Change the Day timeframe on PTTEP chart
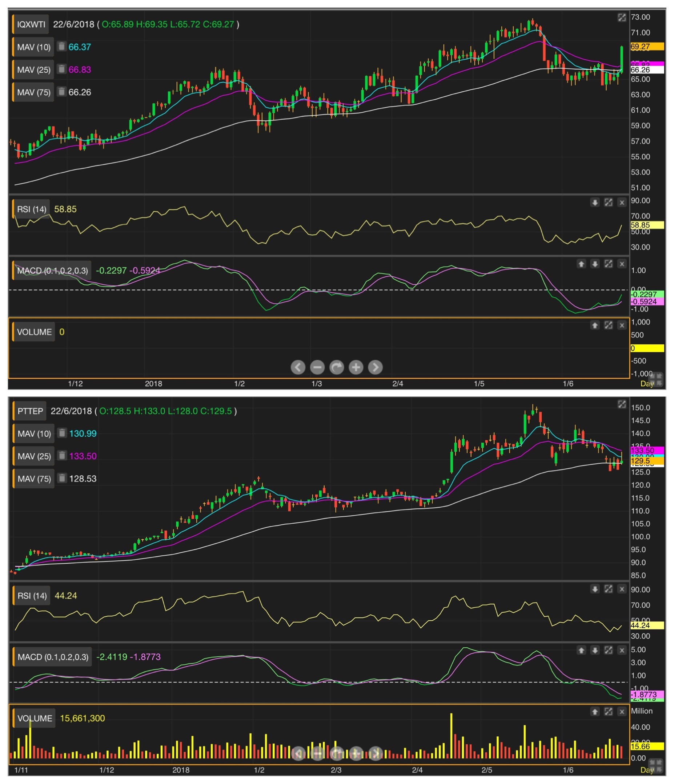The height and width of the screenshot is (784, 674). [x=647, y=770]
